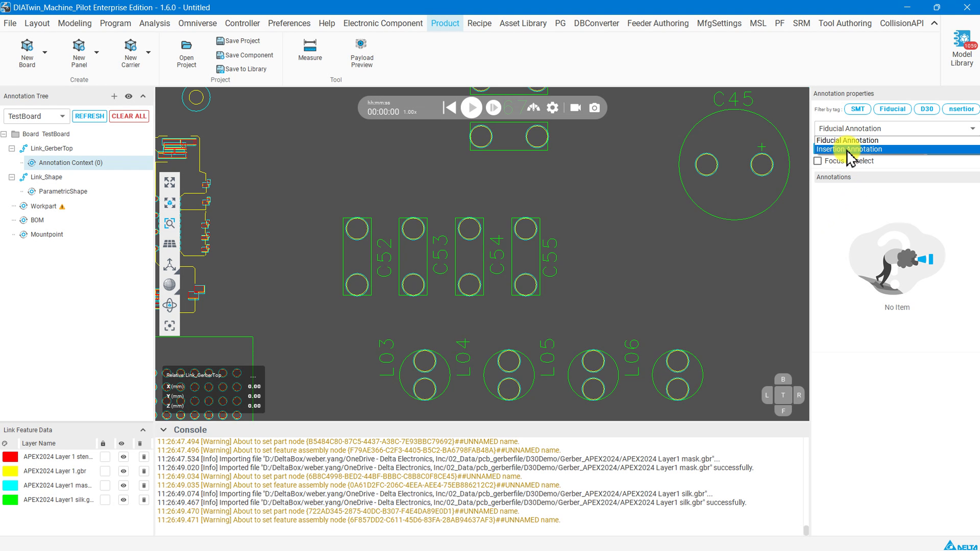Click the CLEAR ALL button
The height and width of the screenshot is (551, 980).
[x=129, y=116]
